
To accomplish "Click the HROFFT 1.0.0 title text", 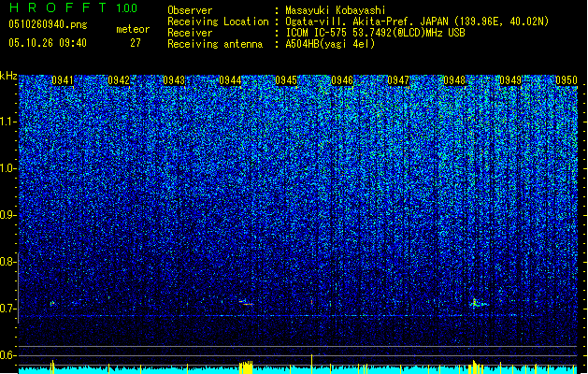I will (x=74, y=7).
